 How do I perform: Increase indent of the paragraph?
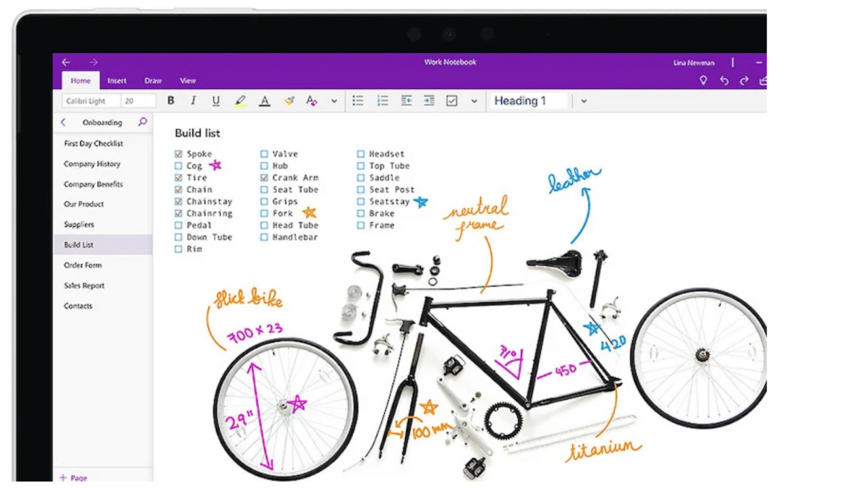click(x=429, y=101)
